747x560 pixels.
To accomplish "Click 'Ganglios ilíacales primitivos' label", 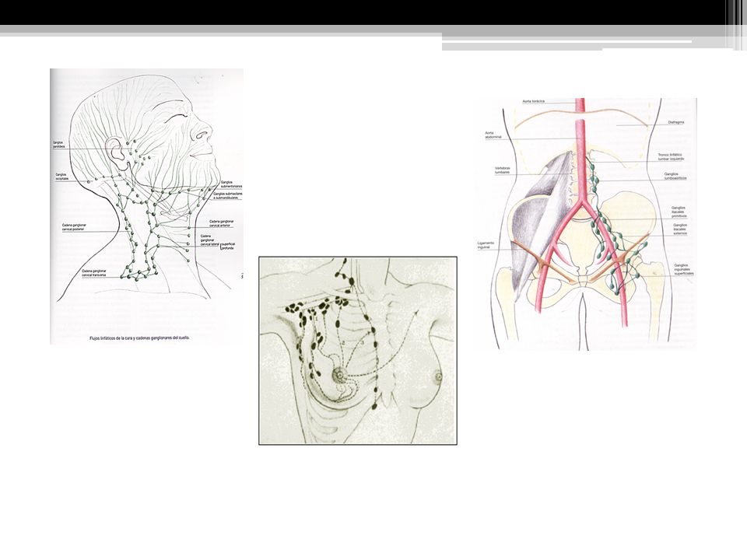I will tap(679, 212).
